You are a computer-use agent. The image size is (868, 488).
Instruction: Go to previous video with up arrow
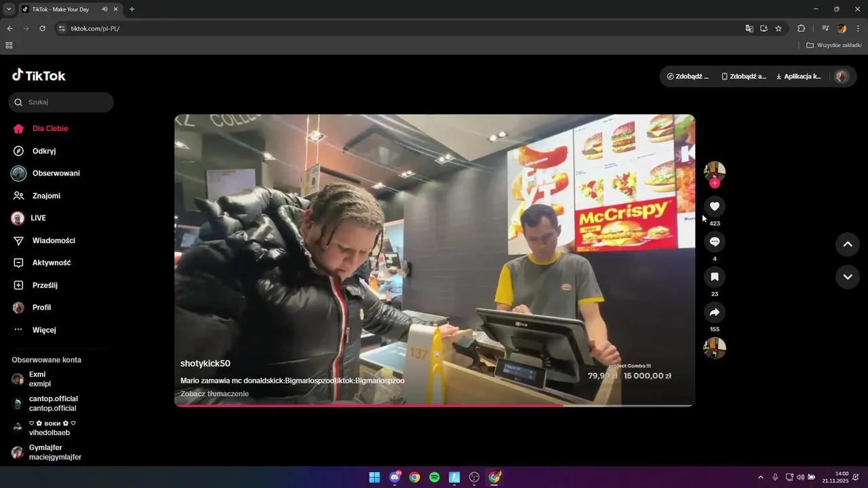(x=848, y=245)
